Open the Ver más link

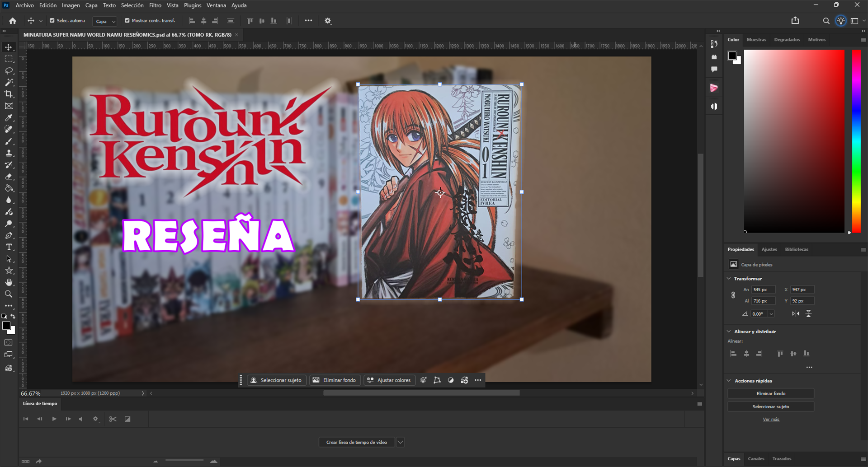pos(771,420)
